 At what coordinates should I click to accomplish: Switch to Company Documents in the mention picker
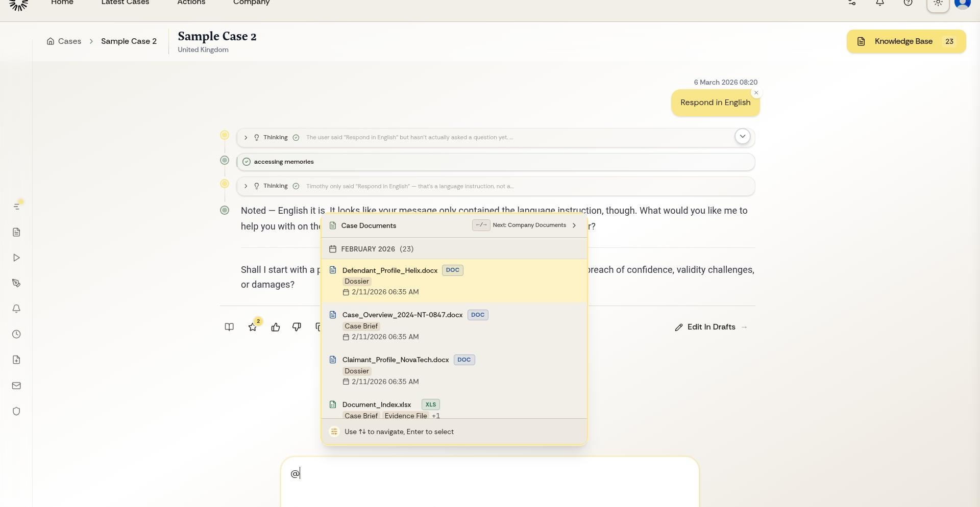tap(529, 225)
